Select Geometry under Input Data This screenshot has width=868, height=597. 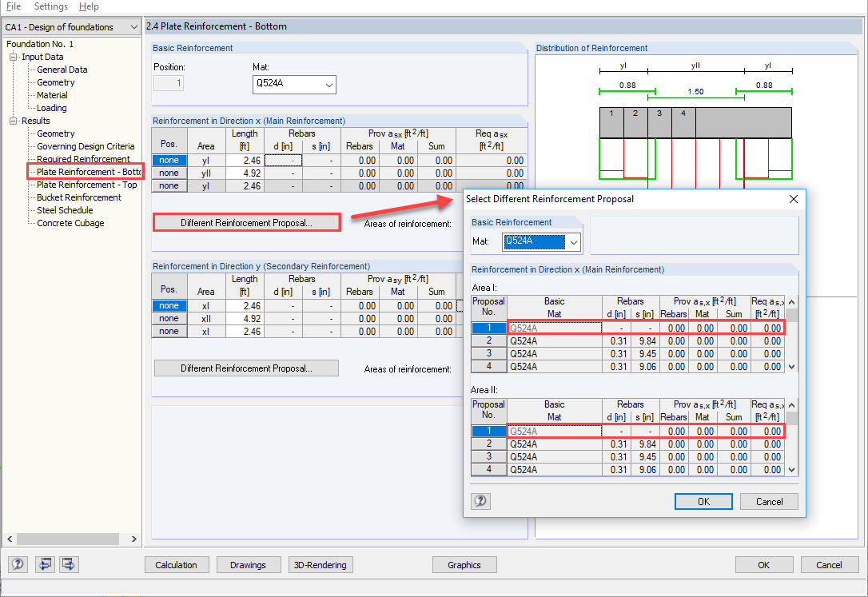pos(55,82)
